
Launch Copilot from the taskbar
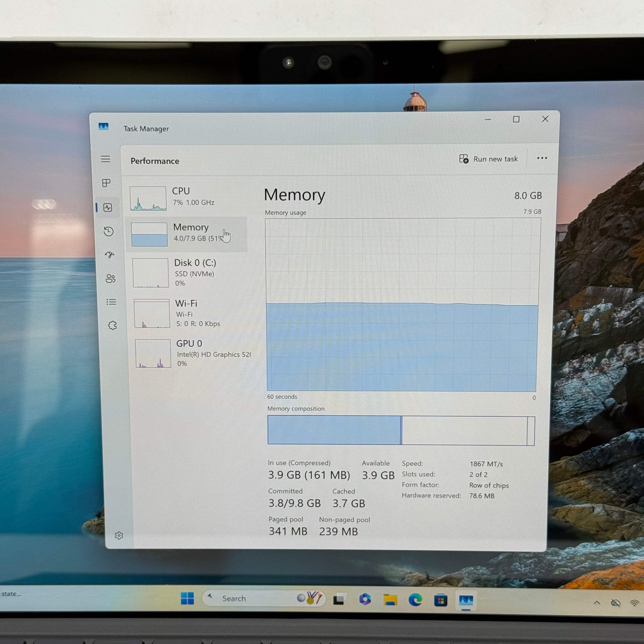(365, 599)
